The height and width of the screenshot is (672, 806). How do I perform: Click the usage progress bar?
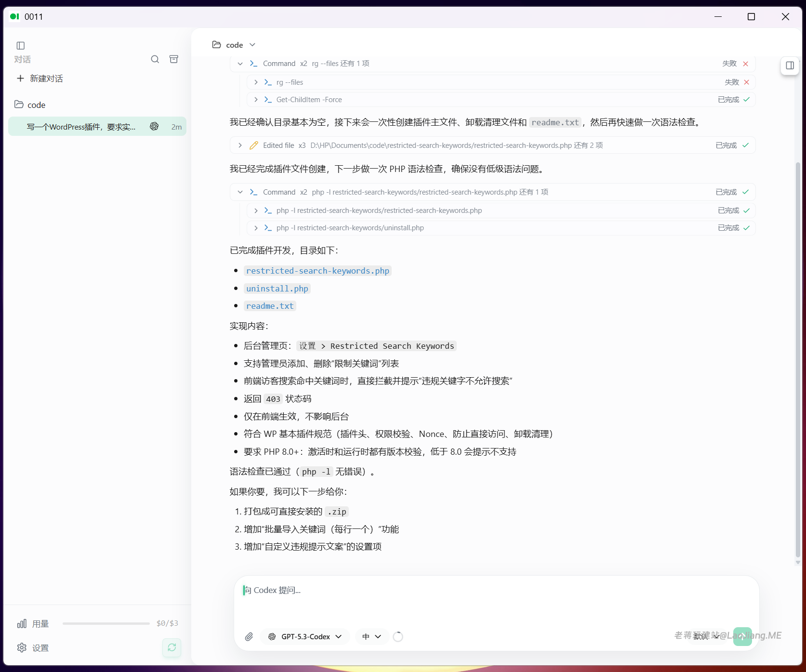pos(106,623)
